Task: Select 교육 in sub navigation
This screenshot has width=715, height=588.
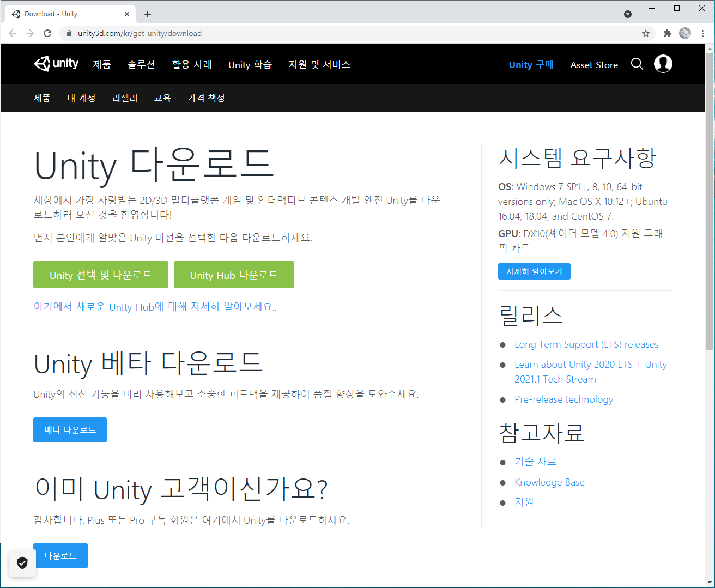Action: coord(162,98)
